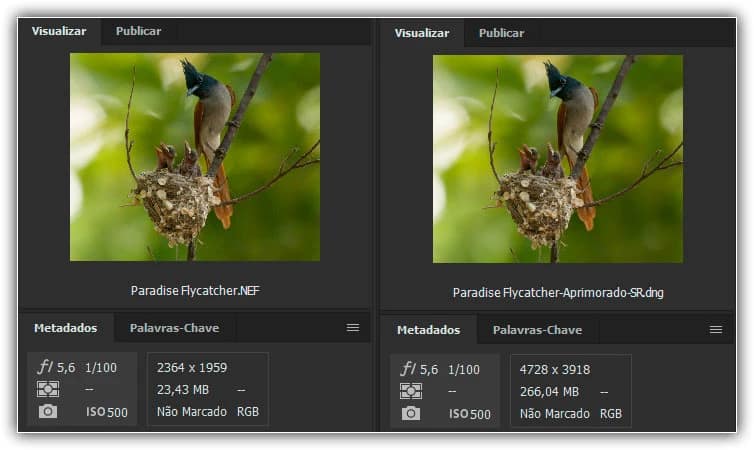Switch to the right Publicar tab
The width and height of the screenshot is (754, 450).
click(502, 33)
